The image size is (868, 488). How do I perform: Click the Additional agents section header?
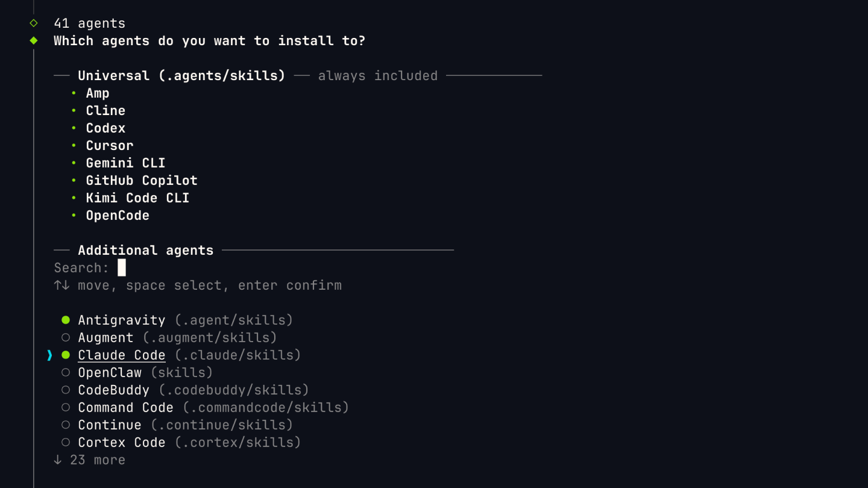[x=145, y=250]
